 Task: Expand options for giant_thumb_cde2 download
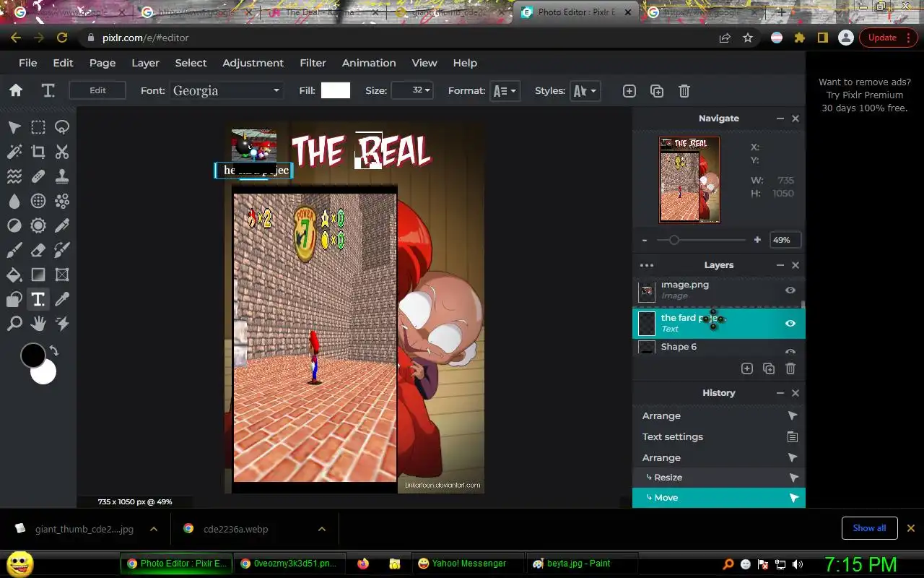[154, 529]
